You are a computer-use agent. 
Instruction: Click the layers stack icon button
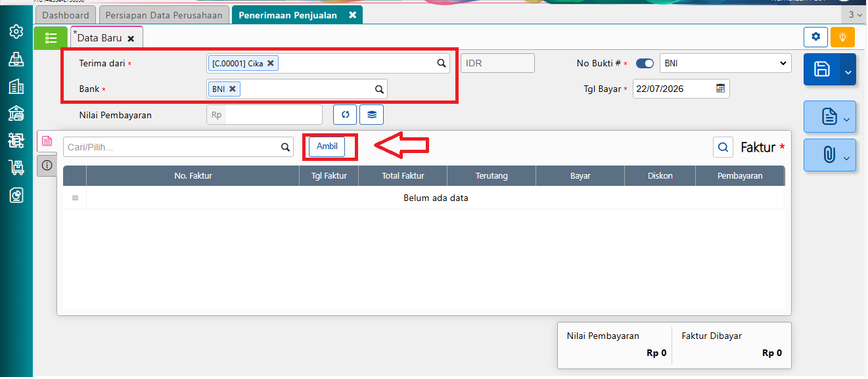point(372,114)
